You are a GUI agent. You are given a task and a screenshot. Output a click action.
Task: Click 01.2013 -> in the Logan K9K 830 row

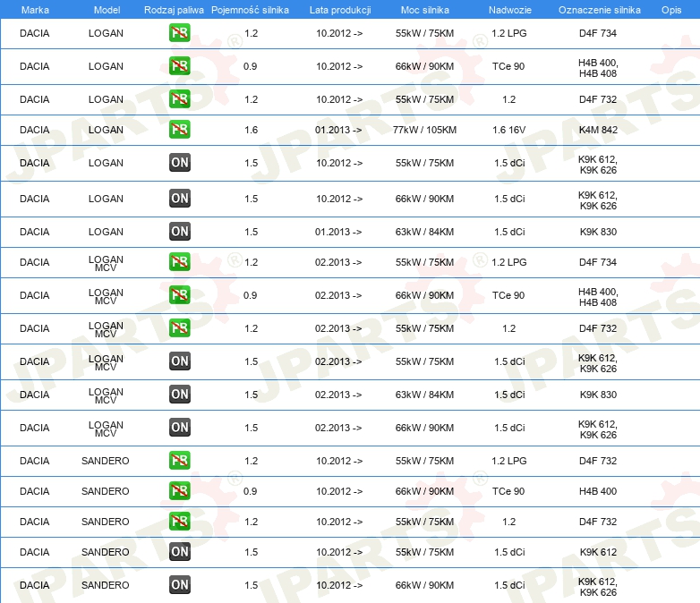tap(338, 232)
